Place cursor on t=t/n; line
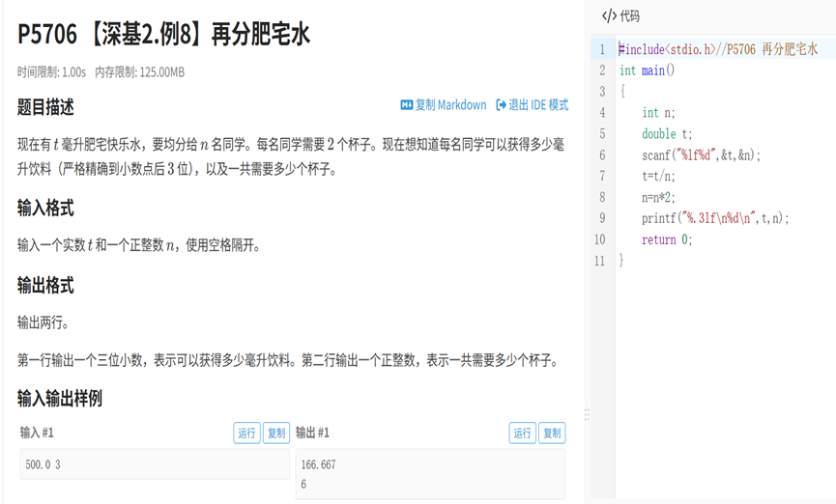 [658, 176]
